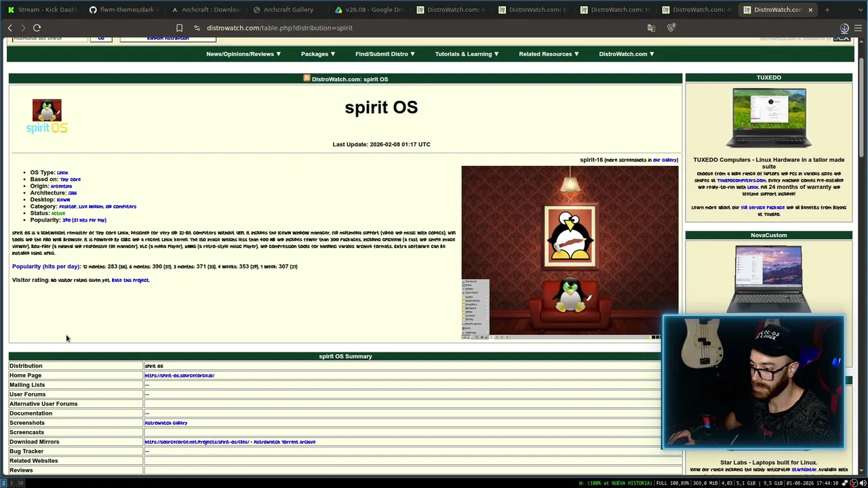868x488 pixels.
Task: Open the spirit-os.sourceforge.io home page link
Action: [179, 375]
